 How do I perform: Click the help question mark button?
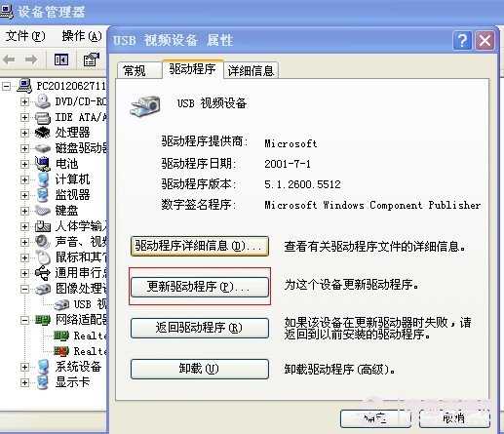462,41
